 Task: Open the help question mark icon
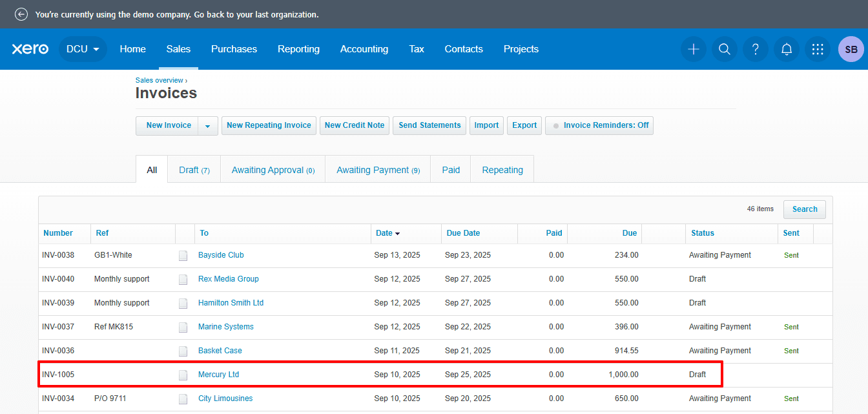[755, 49]
